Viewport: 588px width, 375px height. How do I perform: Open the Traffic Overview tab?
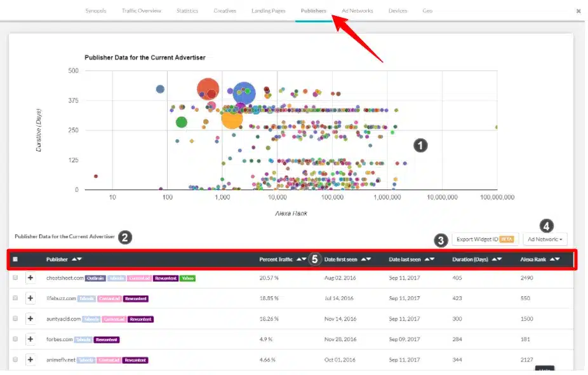(x=142, y=11)
